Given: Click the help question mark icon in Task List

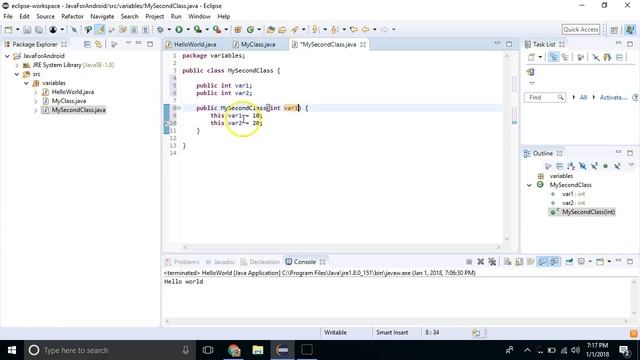Looking at the screenshot, I should coord(635,98).
